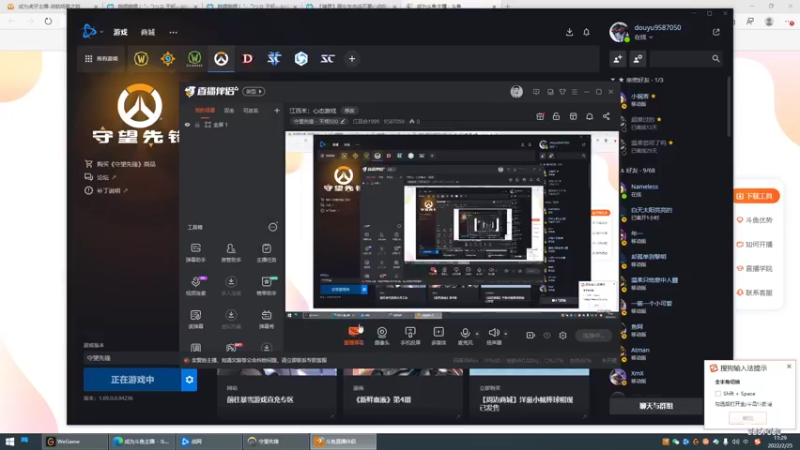Switch to the second scene tab in streaming tool
Viewport: 800px width, 450px height.
(229, 110)
